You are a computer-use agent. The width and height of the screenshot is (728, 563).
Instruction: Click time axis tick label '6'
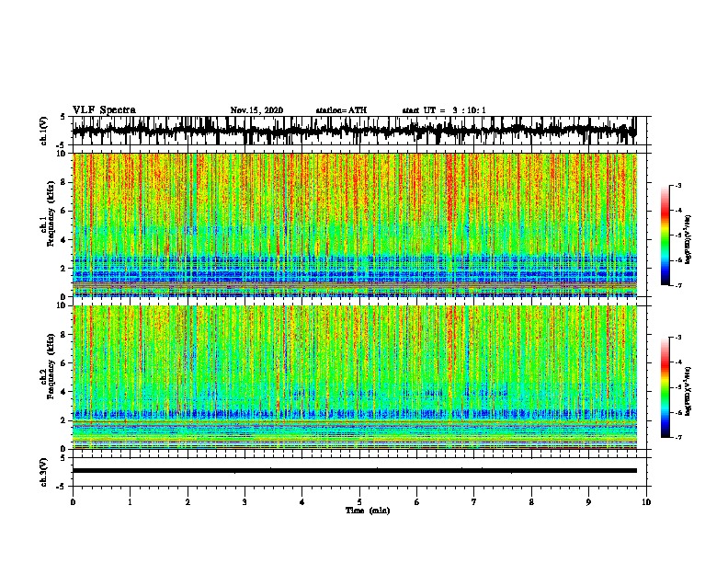pos(417,502)
